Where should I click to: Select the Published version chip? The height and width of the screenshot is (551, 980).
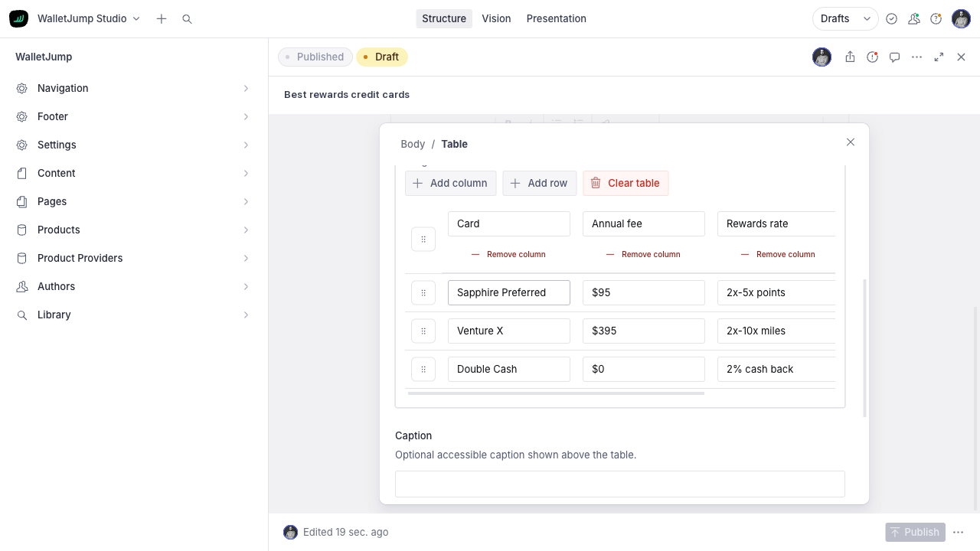point(315,57)
